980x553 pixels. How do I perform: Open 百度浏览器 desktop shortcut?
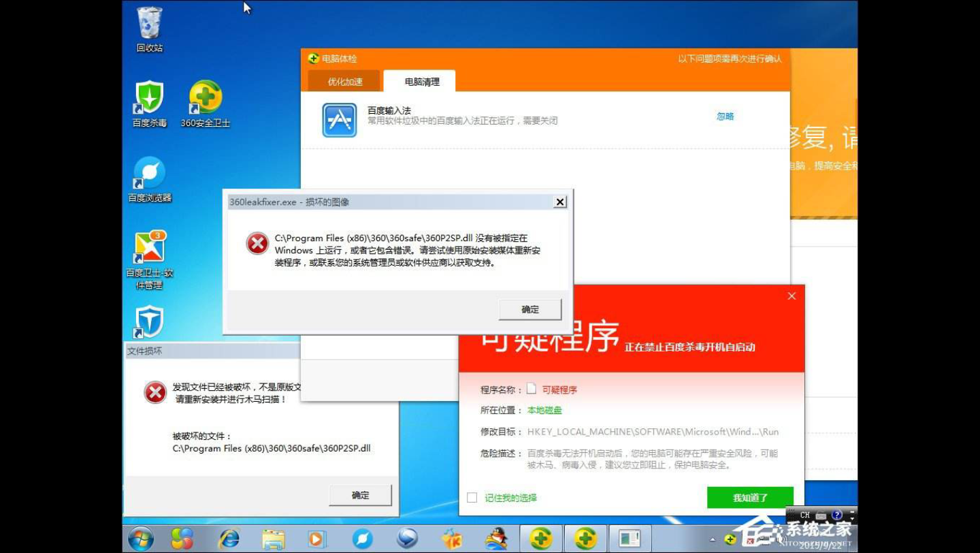tap(150, 179)
